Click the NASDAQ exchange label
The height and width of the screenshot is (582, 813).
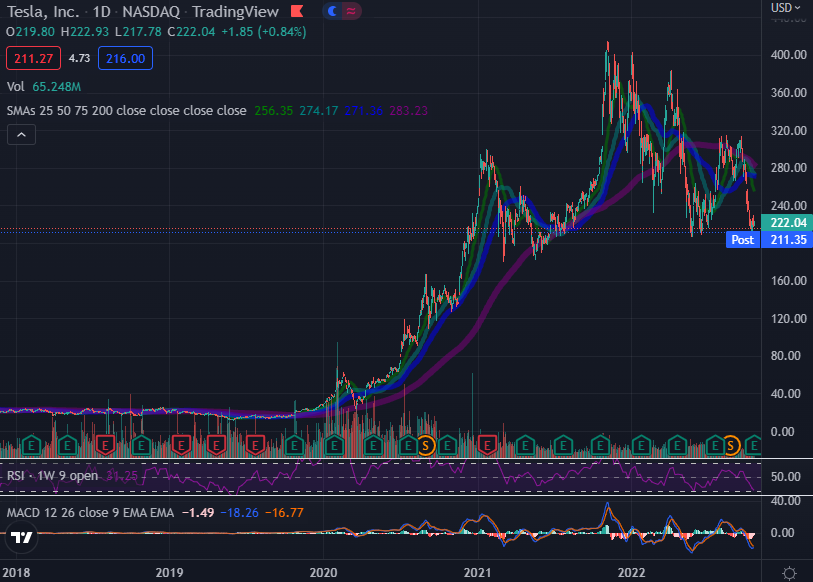(151, 11)
